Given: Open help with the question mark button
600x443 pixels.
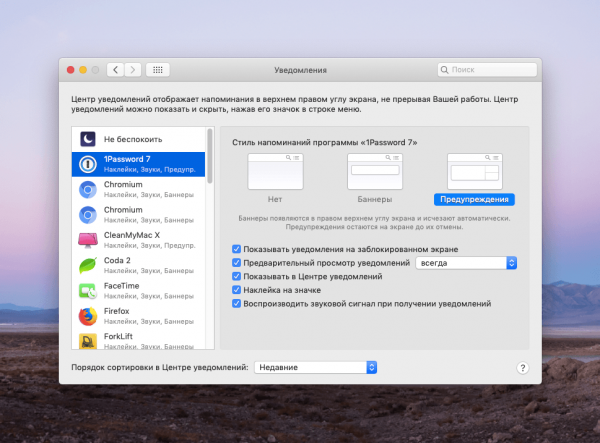Looking at the screenshot, I should (523, 368).
